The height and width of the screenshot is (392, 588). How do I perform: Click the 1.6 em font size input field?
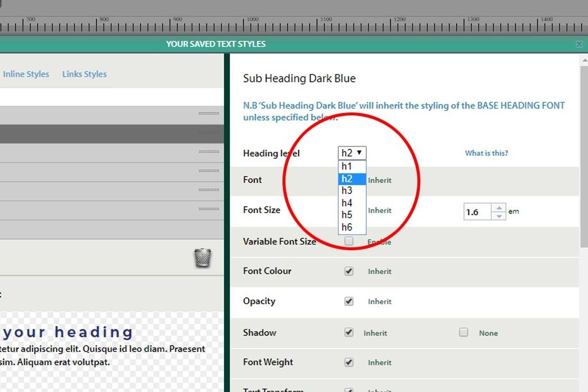click(x=478, y=211)
